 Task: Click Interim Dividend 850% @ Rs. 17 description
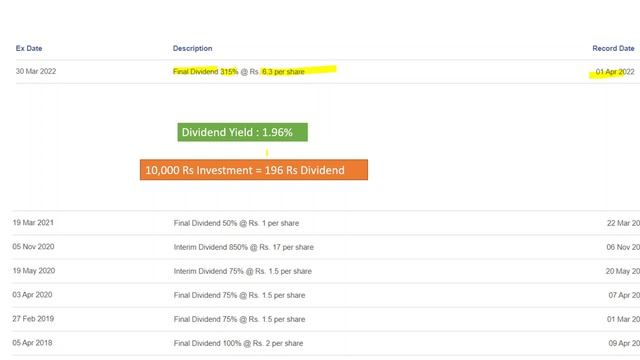(x=244, y=247)
